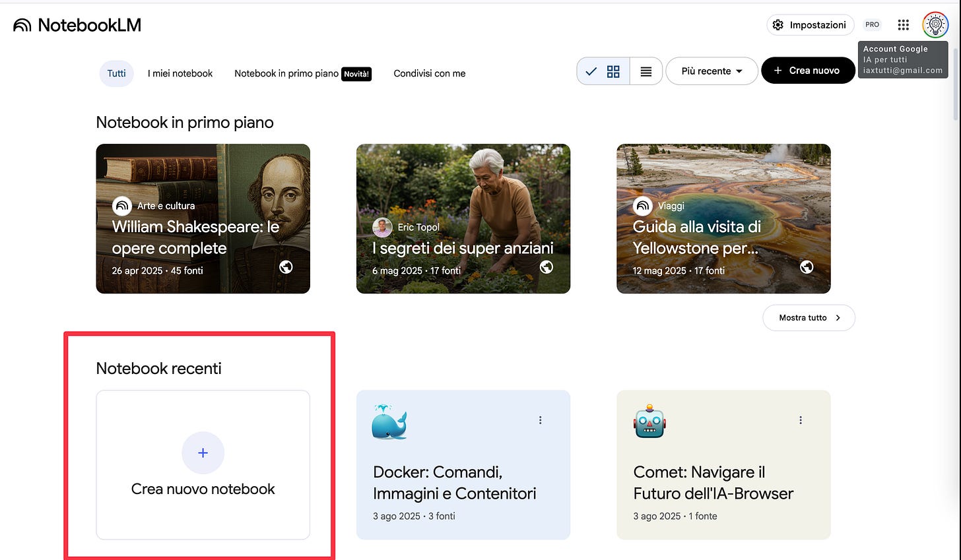Image resolution: width=961 pixels, height=560 pixels.
Task: Open Impostazioni settings
Action: (x=810, y=25)
